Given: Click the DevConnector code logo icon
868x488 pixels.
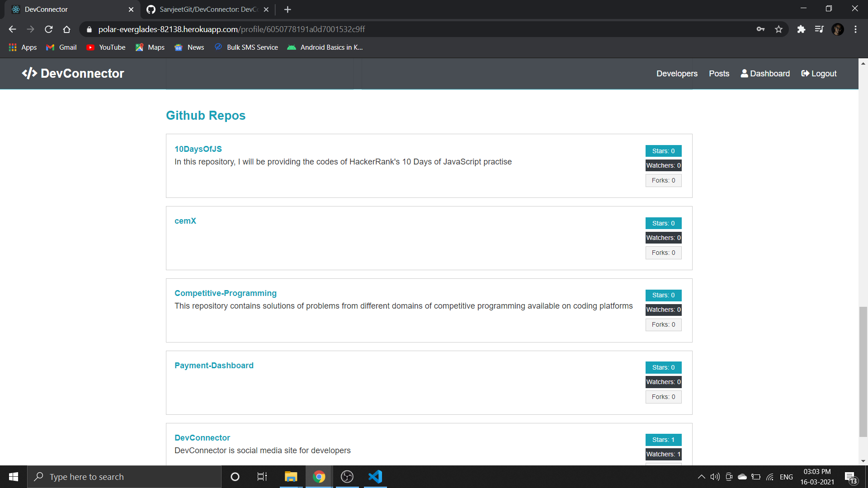Looking at the screenshot, I should [29, 73].
